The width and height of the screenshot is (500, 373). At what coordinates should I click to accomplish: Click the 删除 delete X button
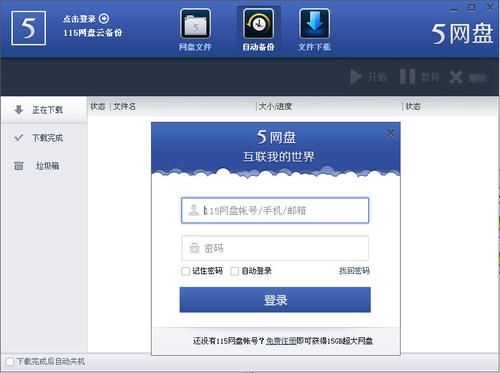468,77
